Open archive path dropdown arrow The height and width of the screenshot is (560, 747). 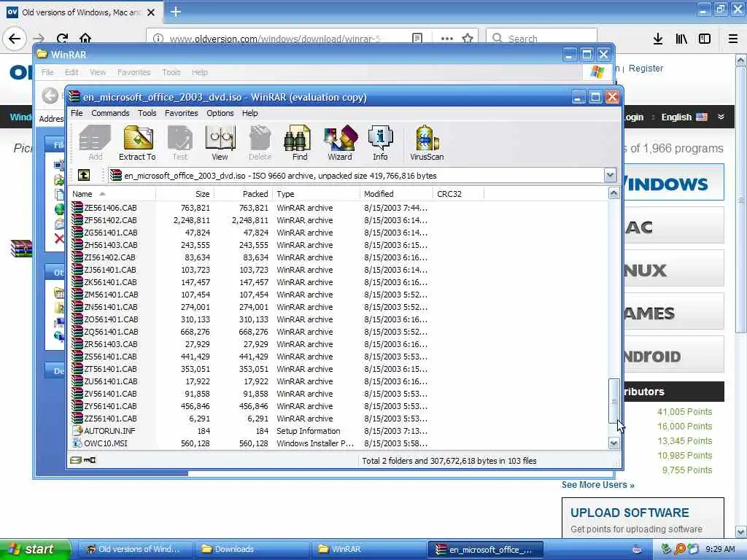click(611, 175)
